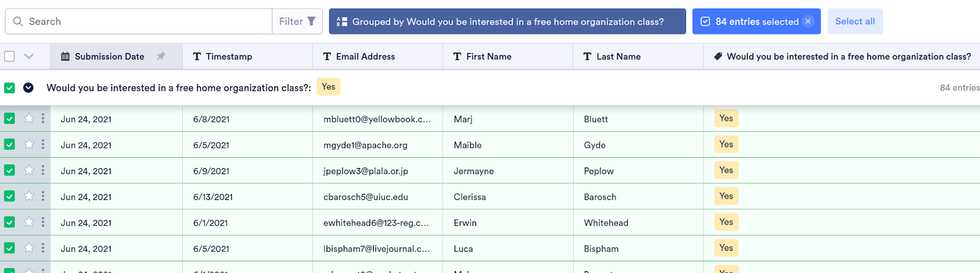Screen dimensions: 980x273
Task: Sort by the Timestamp column header
Action: click(x=229, y=56)
